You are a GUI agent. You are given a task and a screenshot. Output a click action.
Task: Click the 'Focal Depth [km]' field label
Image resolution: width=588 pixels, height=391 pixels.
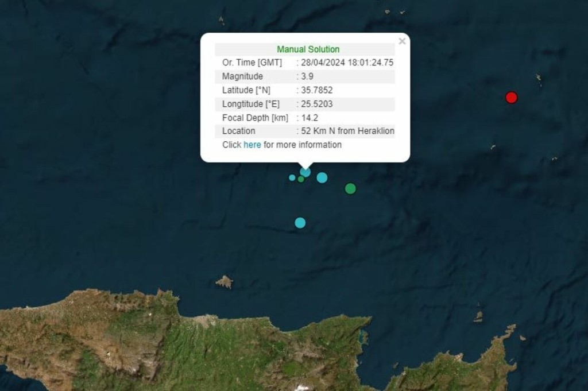tap(255, 118)
